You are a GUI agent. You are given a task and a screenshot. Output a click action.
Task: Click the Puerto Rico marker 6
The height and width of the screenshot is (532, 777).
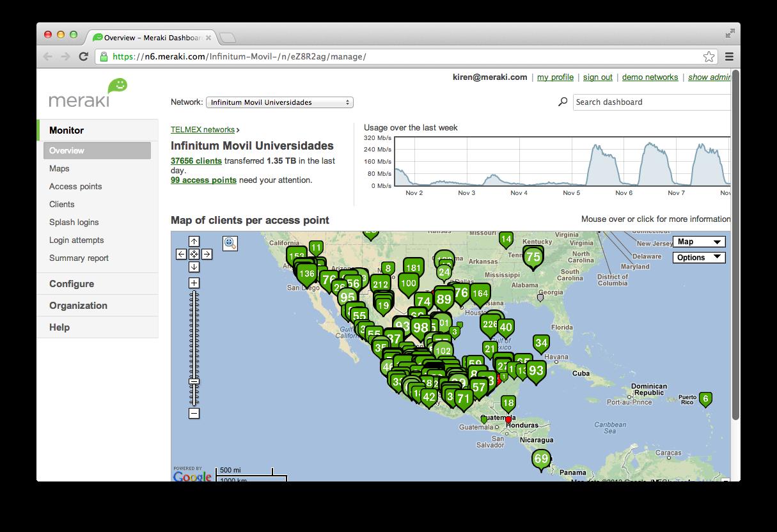click(705, 398)
